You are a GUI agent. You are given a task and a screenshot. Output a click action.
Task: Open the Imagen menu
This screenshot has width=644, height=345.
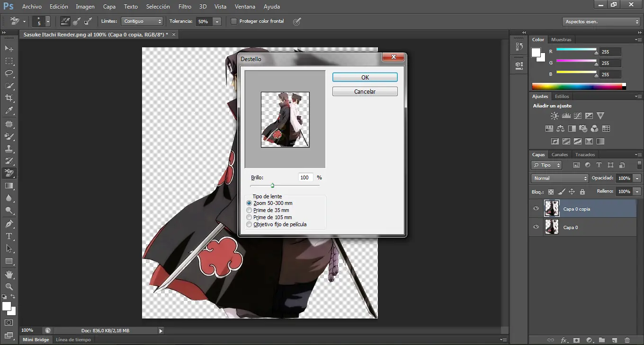85,7
